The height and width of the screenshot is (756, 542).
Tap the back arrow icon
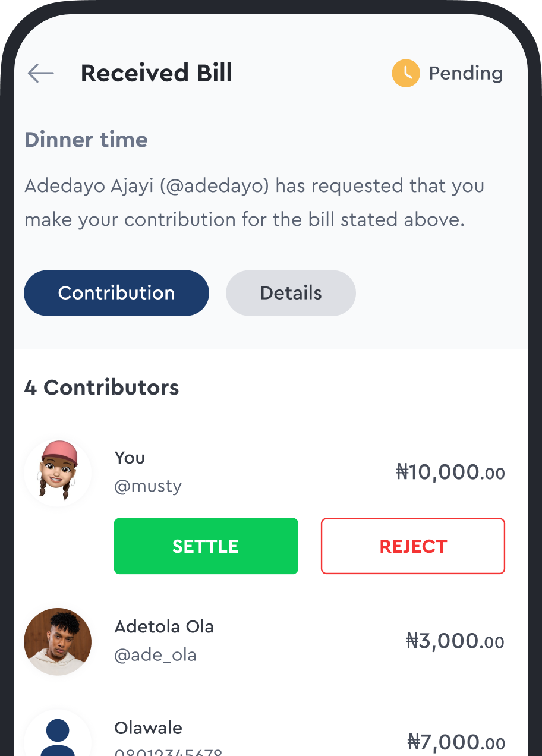[x=40, y=73]
